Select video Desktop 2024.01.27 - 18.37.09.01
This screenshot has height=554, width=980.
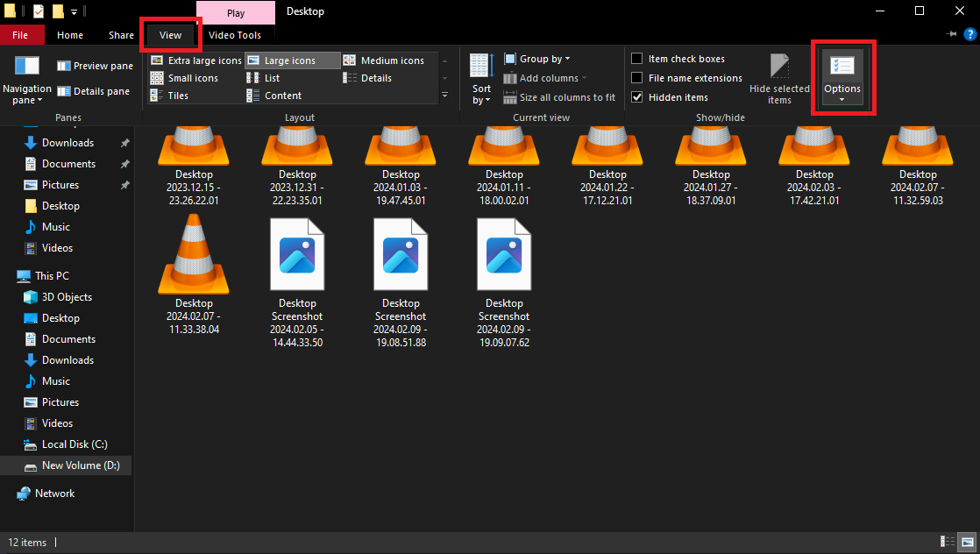711,167
